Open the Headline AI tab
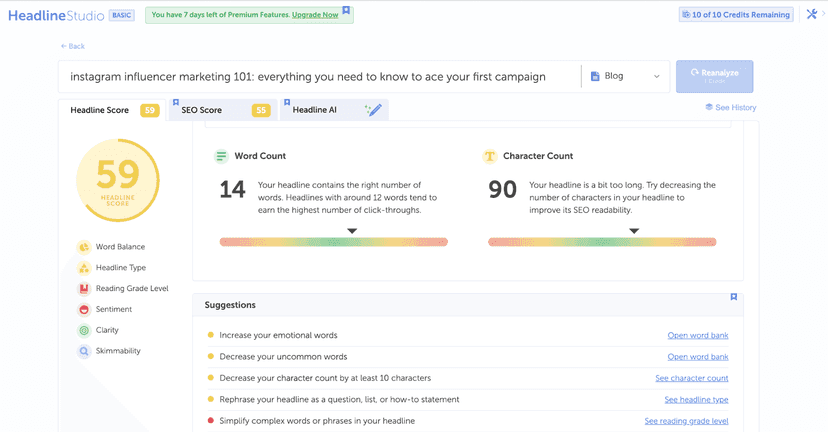Screen dimensions: 828x432 [x=334, y=110]
